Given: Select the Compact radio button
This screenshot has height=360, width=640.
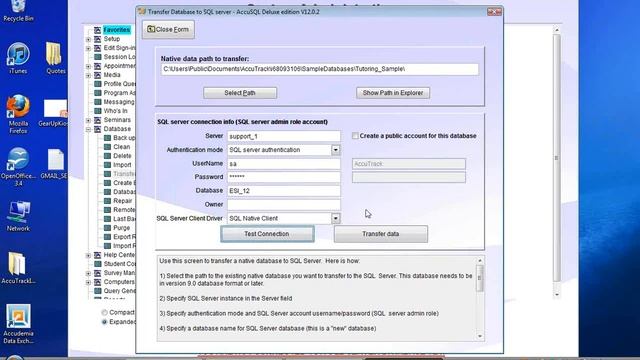Looking at the screenshot, I should tap(104, 313).
